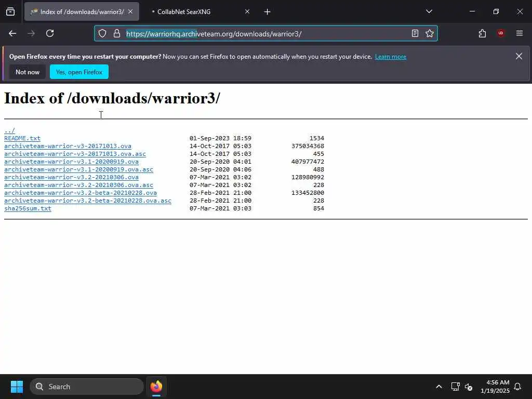532x399 pixels.
Task: Close the Index of /downloads/warrior3/ tab
Action: pyautogui.click(x=130, y=11)
